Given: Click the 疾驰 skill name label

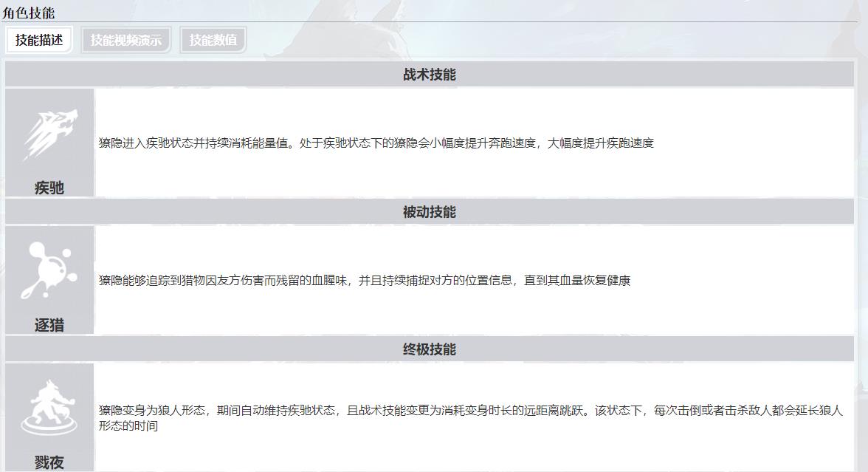Looking at the screenshot, I should (x=49, y=188).
